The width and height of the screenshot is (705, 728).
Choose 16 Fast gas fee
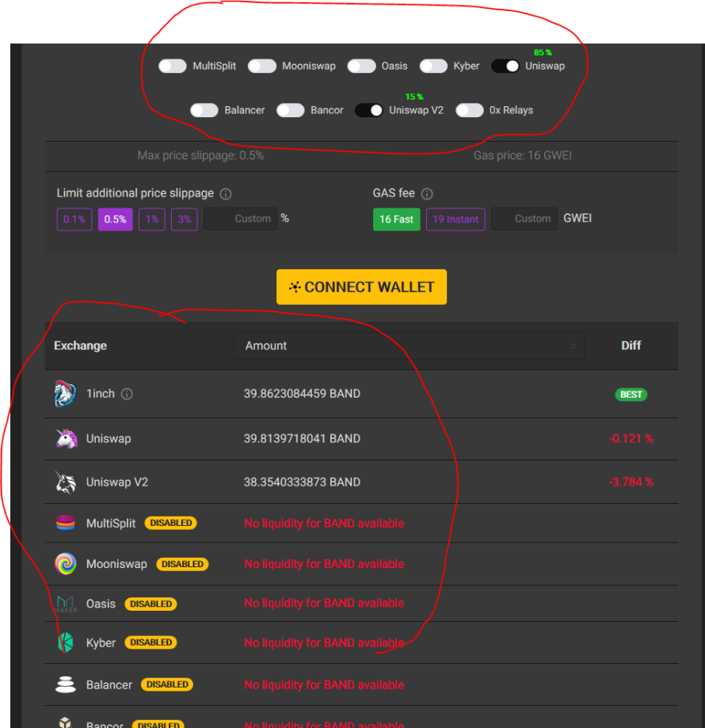(x=396, y=219)
